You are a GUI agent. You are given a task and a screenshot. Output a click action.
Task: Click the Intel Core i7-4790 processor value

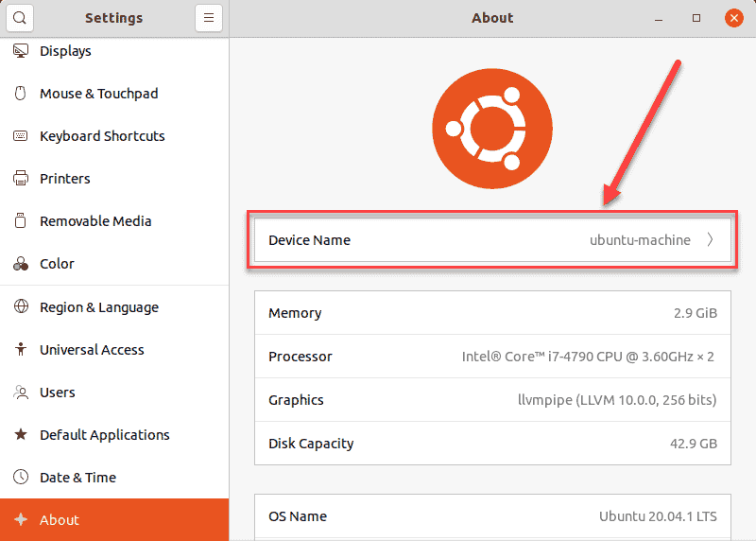(588, 357)
